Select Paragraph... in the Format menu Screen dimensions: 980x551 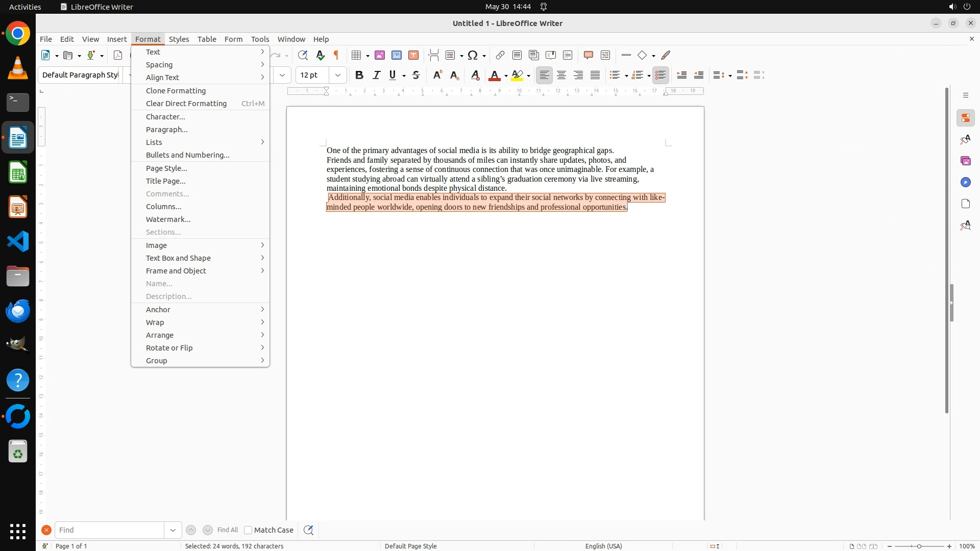166,130
